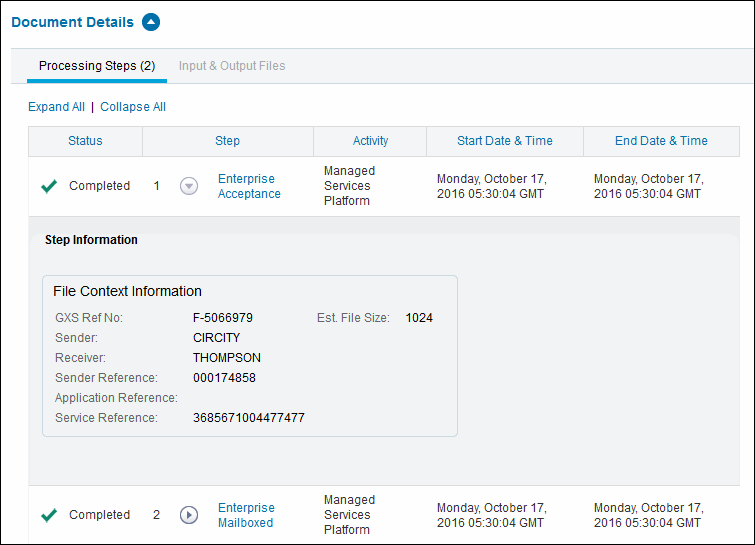Click the Step column header
This screenshot has width=755, height=545.
tap(227, 141)
